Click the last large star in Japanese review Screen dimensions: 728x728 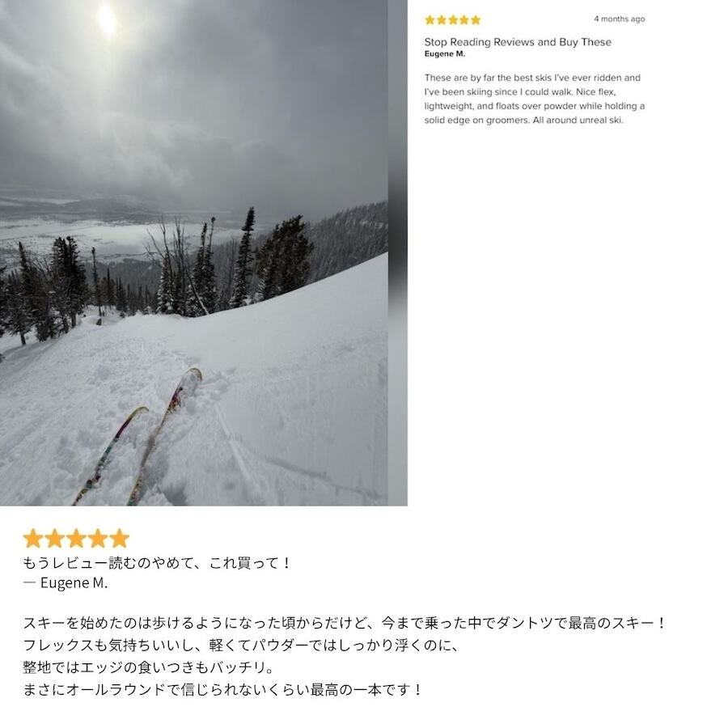120,539
